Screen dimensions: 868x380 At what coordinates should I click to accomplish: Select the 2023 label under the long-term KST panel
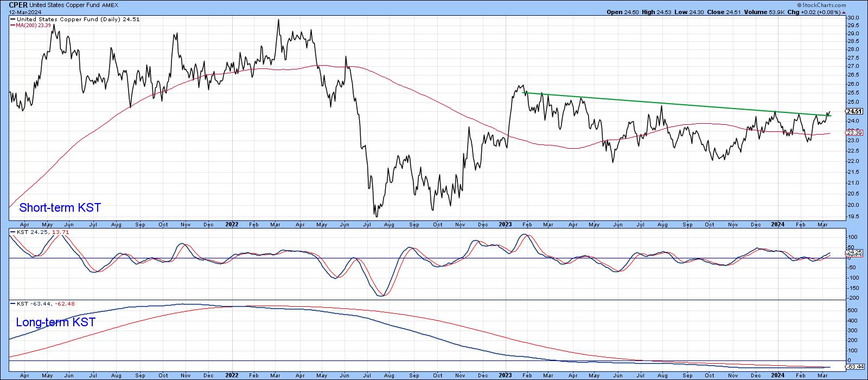(x=505, y=375)
